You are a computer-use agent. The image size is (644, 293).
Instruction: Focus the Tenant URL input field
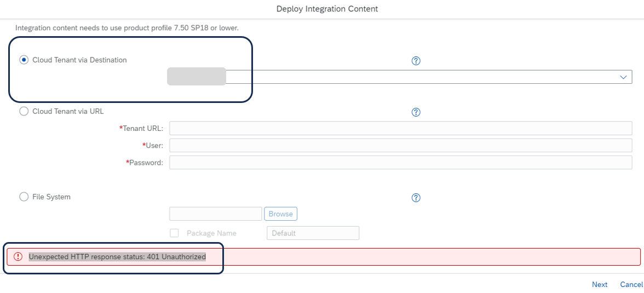tap(400, 128)
